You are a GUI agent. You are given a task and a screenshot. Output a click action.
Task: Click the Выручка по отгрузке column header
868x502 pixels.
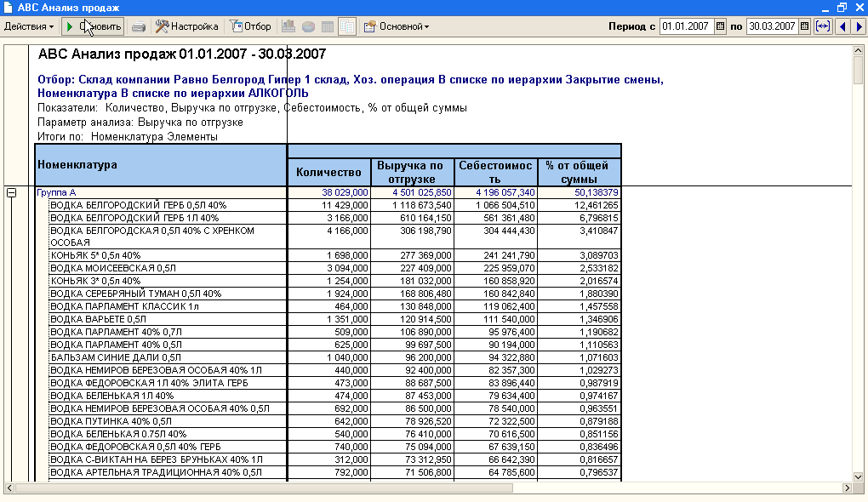[412, 172]
